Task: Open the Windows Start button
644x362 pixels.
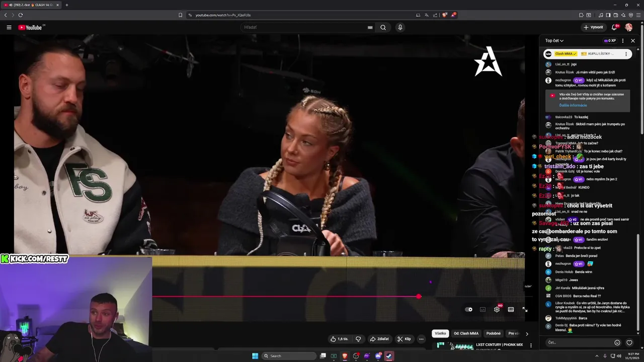Action: tap(255, 356)
